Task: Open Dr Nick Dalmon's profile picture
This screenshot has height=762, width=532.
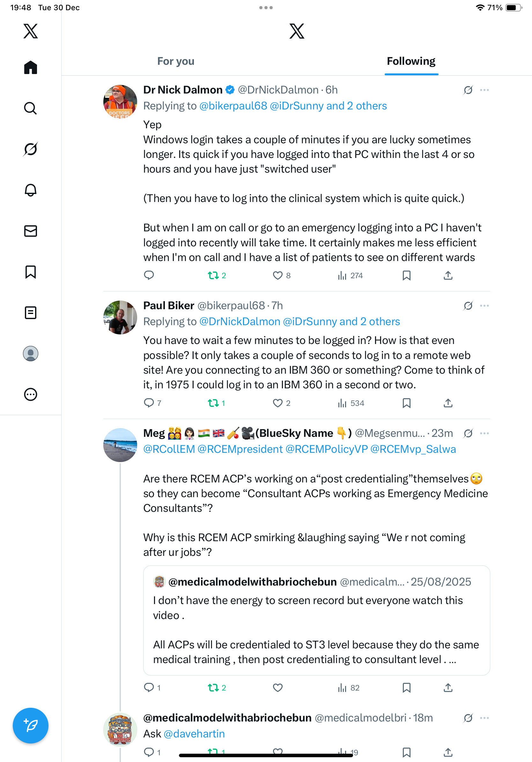Action: (x=120, y=101)
